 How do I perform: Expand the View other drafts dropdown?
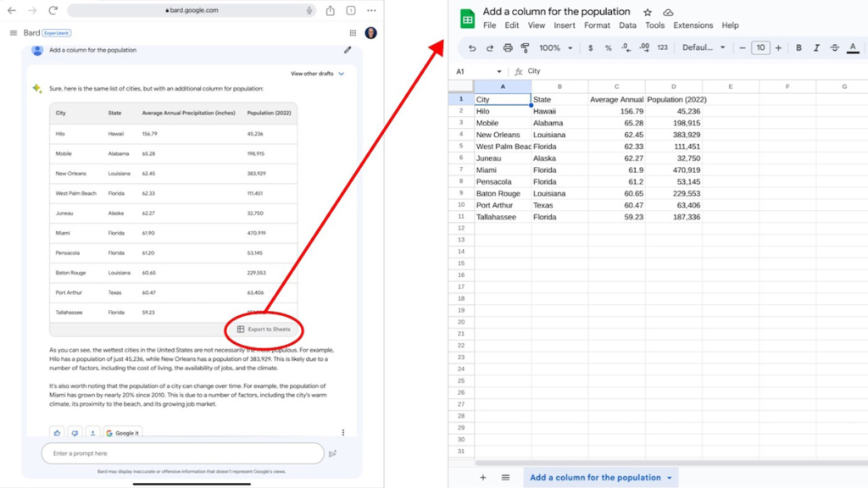(x=317, y=74)
